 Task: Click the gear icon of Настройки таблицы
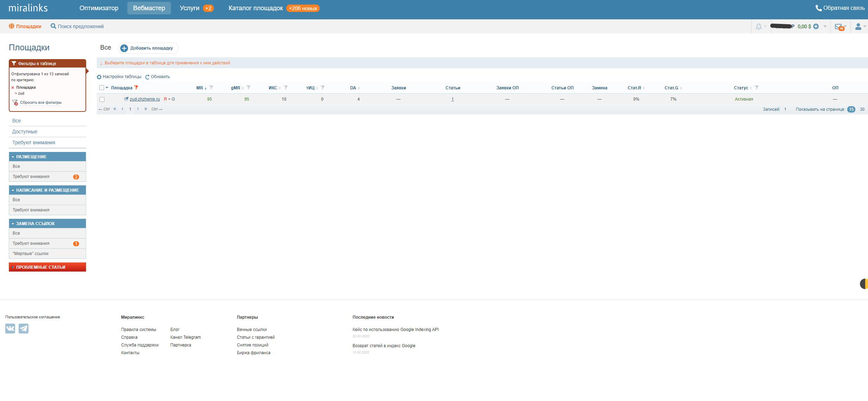pyautogui.click(x=99, y=77)
